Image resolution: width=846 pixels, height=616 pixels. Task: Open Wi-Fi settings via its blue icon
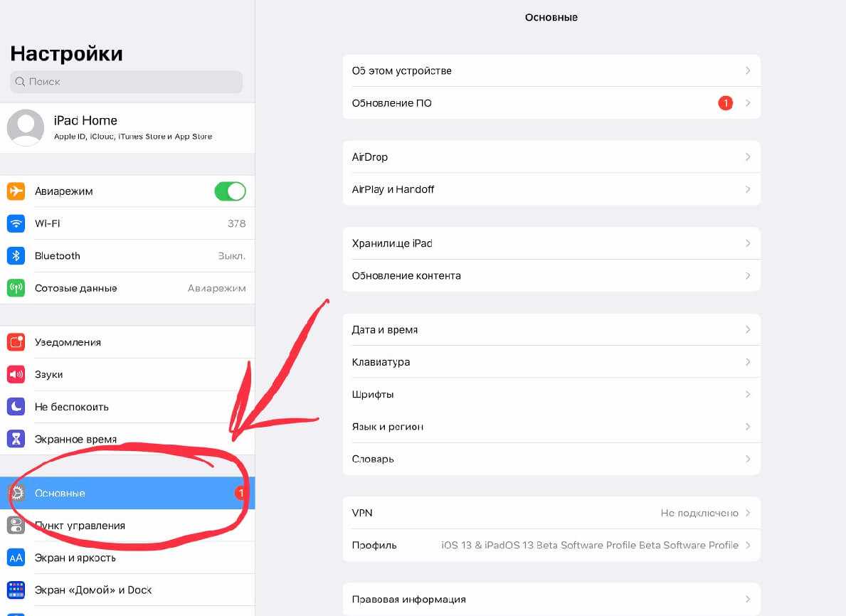(16, 223)
